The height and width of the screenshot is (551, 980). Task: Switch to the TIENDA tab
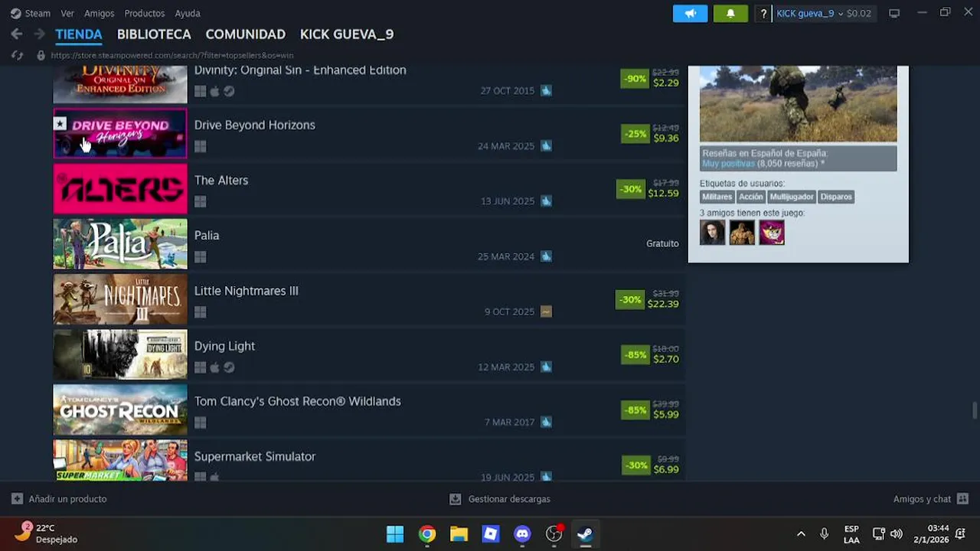tap(79, 34)
